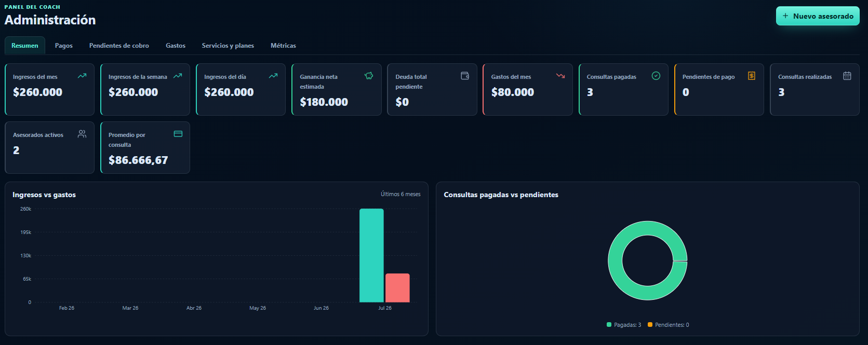Click the trending-up icon on Ingresos del día
Image resolution: width=868 pixels, height=345 pixels.
(x=273, y=76)
